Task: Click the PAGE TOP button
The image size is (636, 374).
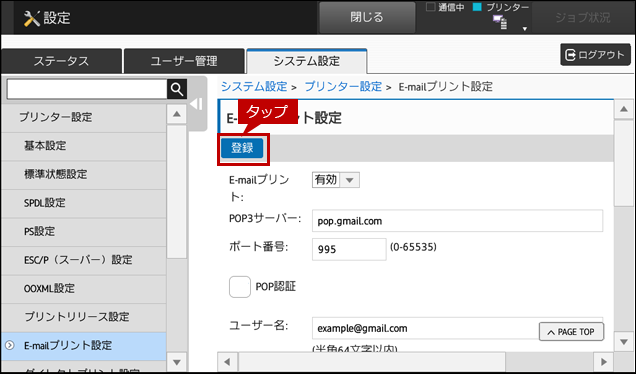Action: click(571, 332)
